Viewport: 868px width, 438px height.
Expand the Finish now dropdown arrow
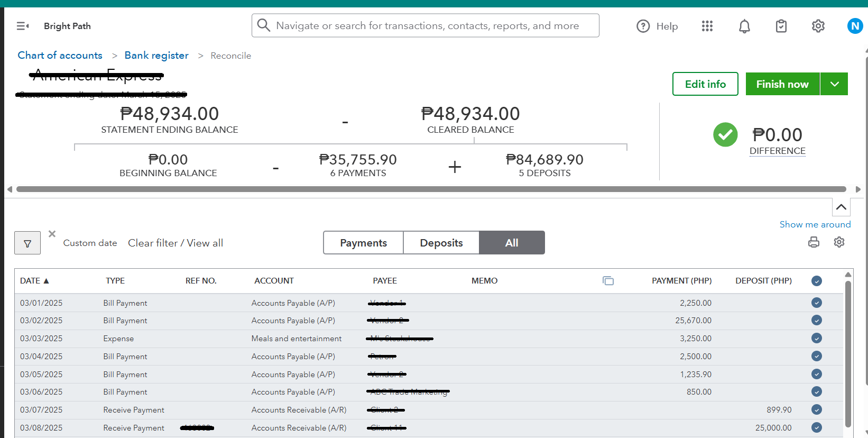point(834,84)
